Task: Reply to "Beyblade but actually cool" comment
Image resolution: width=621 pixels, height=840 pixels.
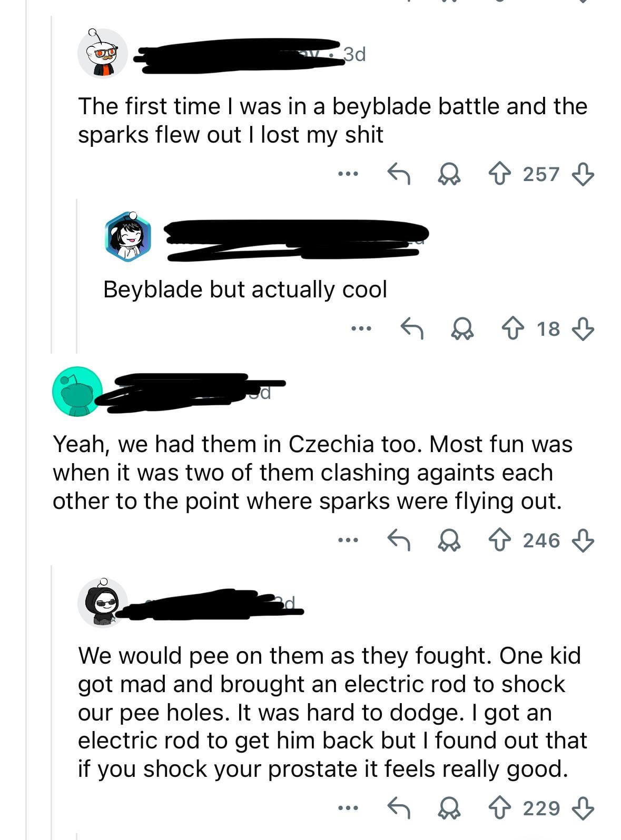Action: [x=412, y=328]
